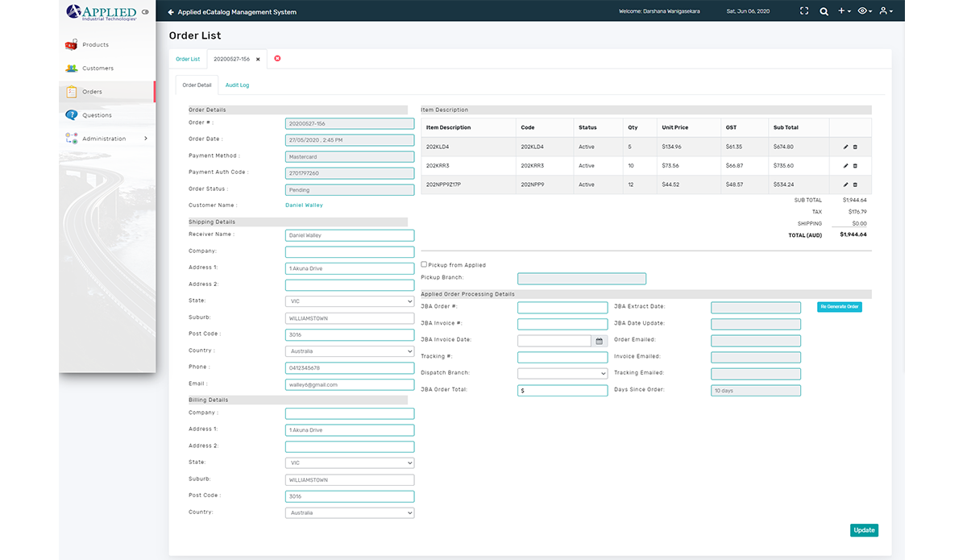Enable the Pickup from Applied checkbox
Image resolution: width=967 pixels, height=560 pixels.
tap(424, 264)
